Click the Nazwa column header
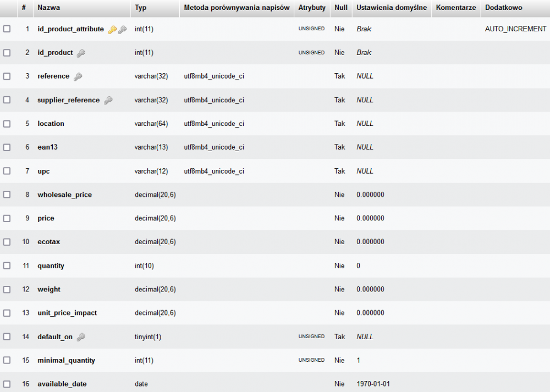This screenshot has width=550, height=392. [x=49, y=8]
